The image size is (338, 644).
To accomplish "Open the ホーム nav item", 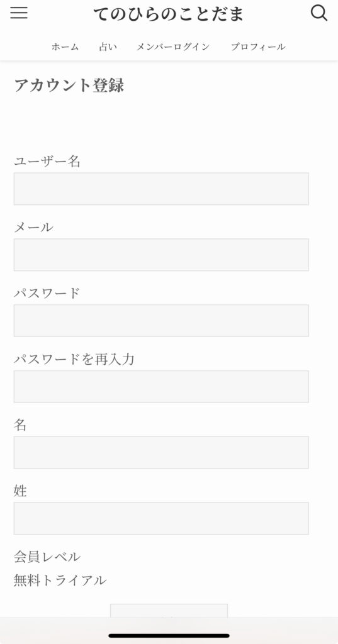I will pyautogui.click(x=65, y=47).
